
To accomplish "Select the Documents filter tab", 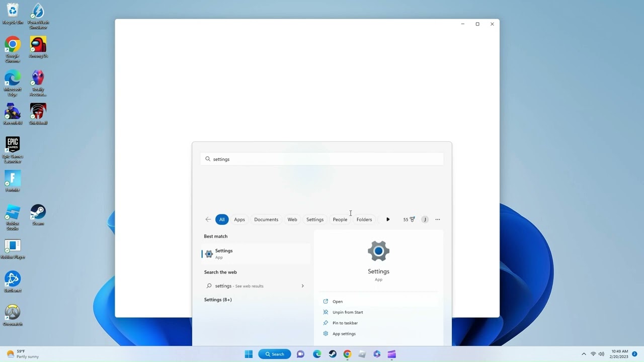I will pos(266,219).
